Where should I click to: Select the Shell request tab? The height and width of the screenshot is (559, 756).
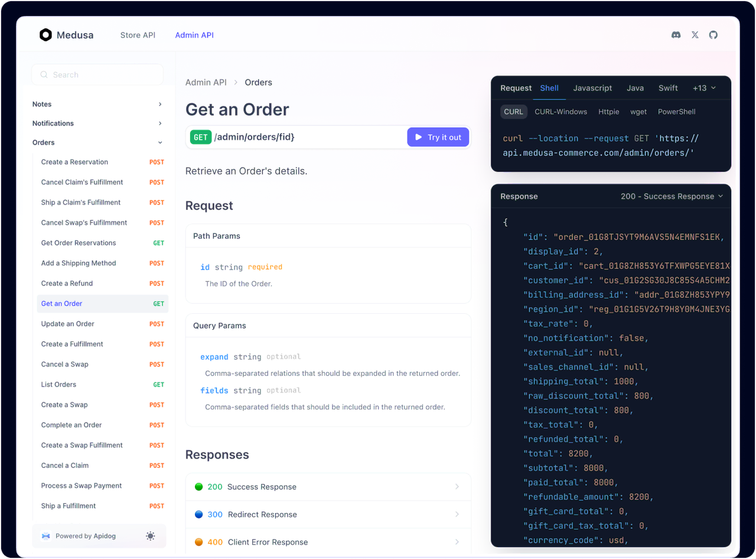point(549,88)
